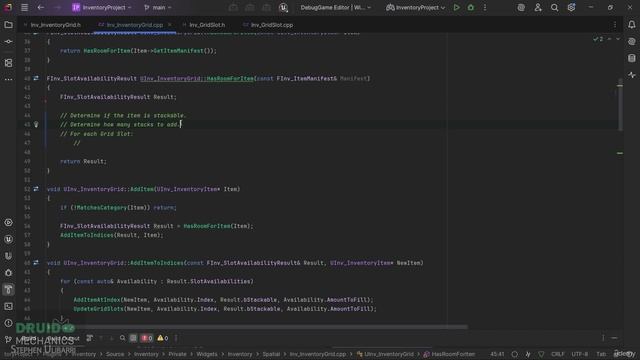Open editor tabs options menu
640x360 pixels.
pyautogui.click(x=615, y=25)
